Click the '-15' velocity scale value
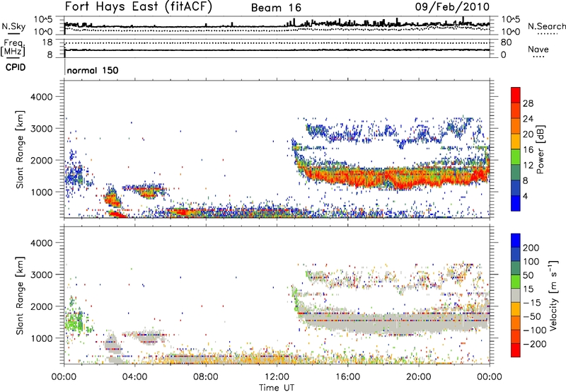 tap(532, 303)
